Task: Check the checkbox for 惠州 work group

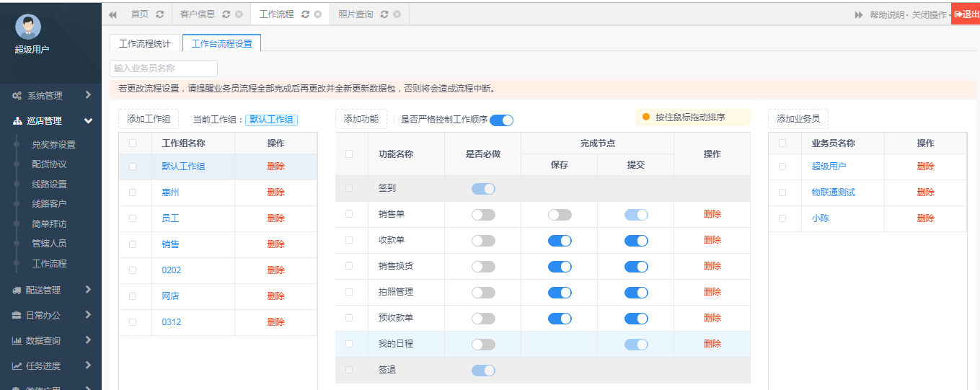Action: click(133, 192)
